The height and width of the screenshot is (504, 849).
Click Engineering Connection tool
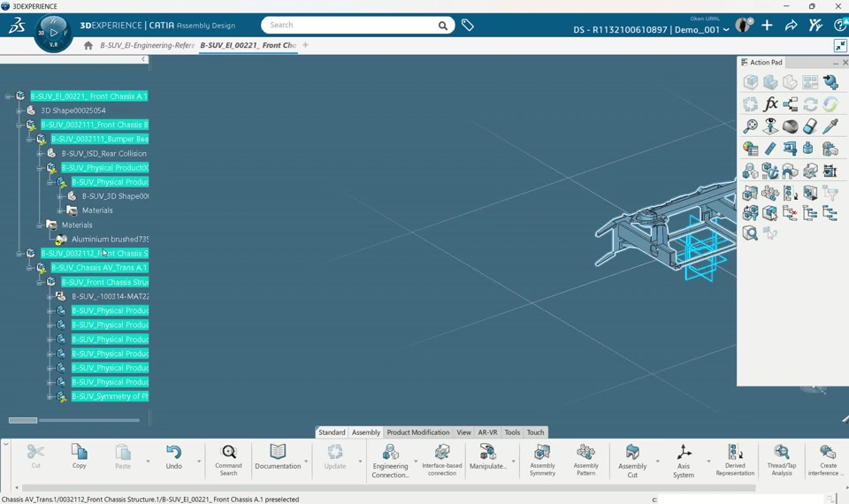(390, 461)
